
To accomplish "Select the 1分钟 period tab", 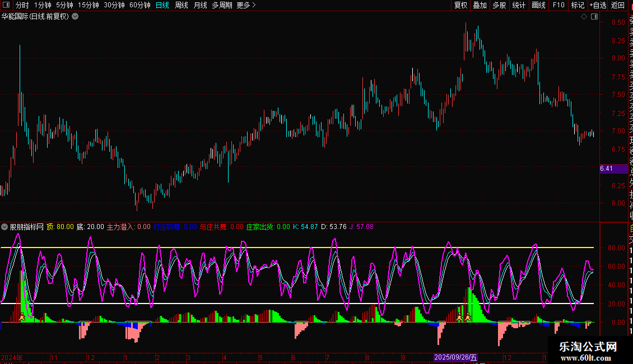I will (x=43, y=5).
